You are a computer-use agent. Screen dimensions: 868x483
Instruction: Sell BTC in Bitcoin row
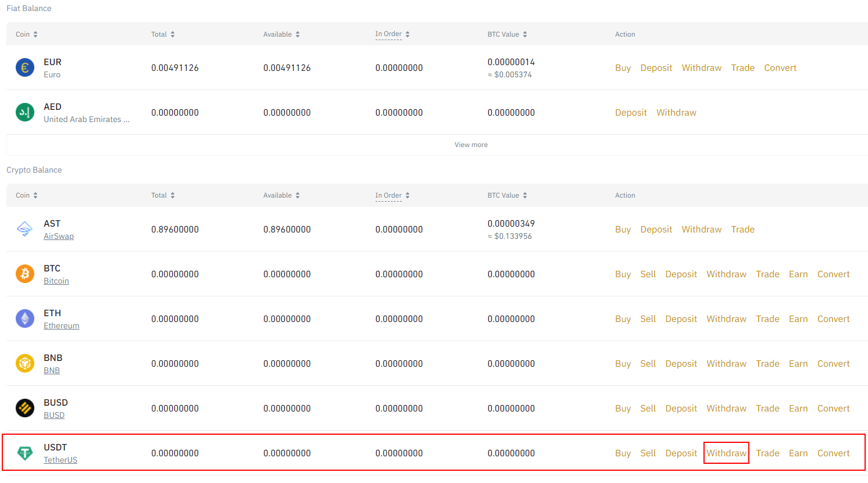648,274
